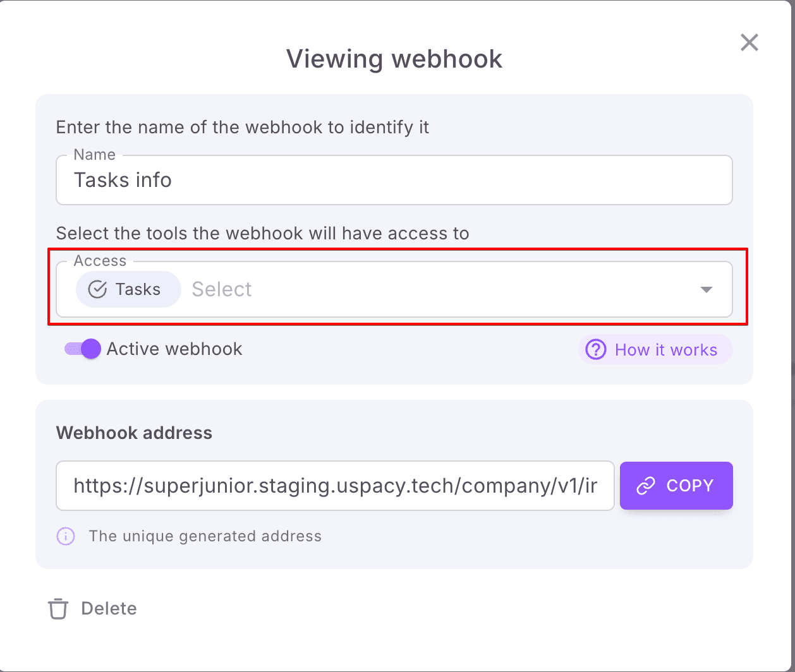Viewport: 795px width, 672px height.
Task: Click the Access field label
Action: point(100,261)
